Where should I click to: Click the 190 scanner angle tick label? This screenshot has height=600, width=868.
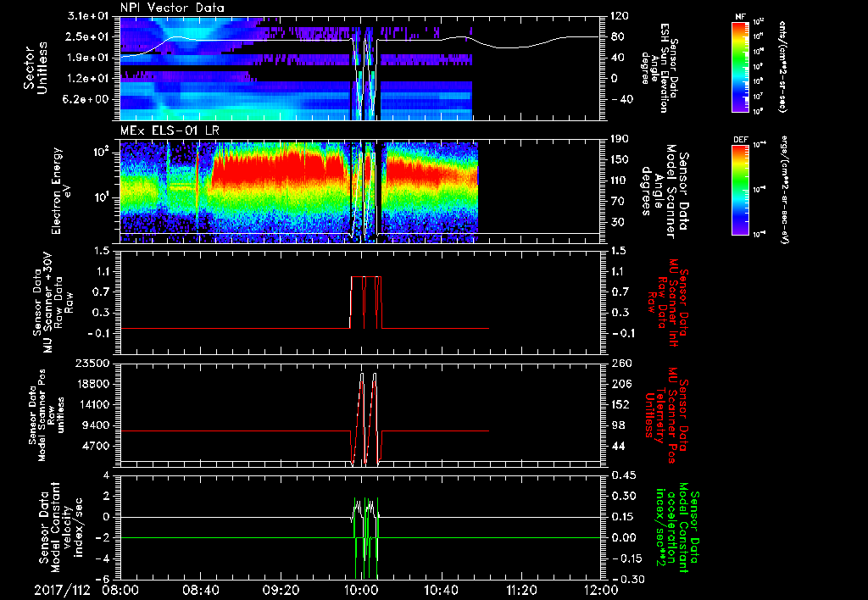click(620, 139)
